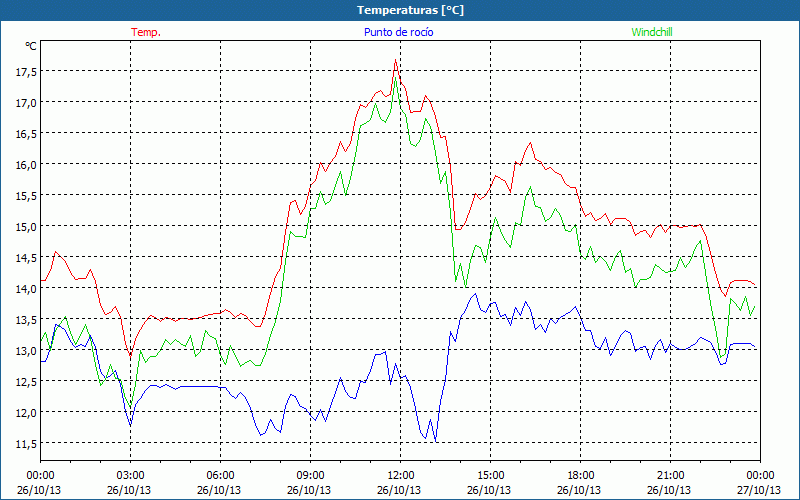Click the 14,5 y-axis value
The width and height of the screenshot is (800, 500).
(26, 258)
